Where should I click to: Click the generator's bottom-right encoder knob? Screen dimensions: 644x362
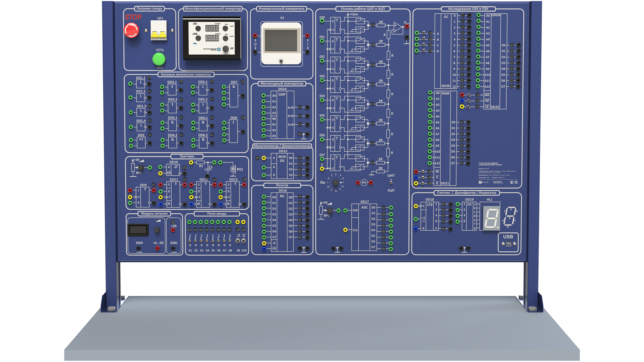tap(226, 49)
